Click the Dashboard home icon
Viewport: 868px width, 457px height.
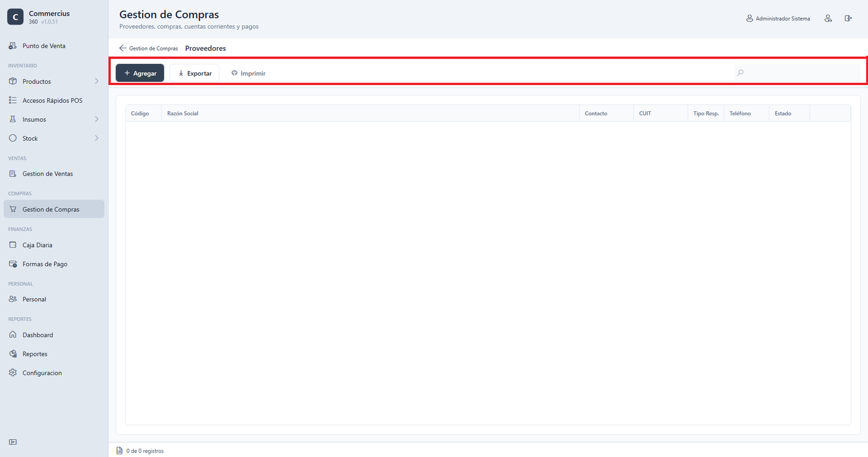point(13,334)
